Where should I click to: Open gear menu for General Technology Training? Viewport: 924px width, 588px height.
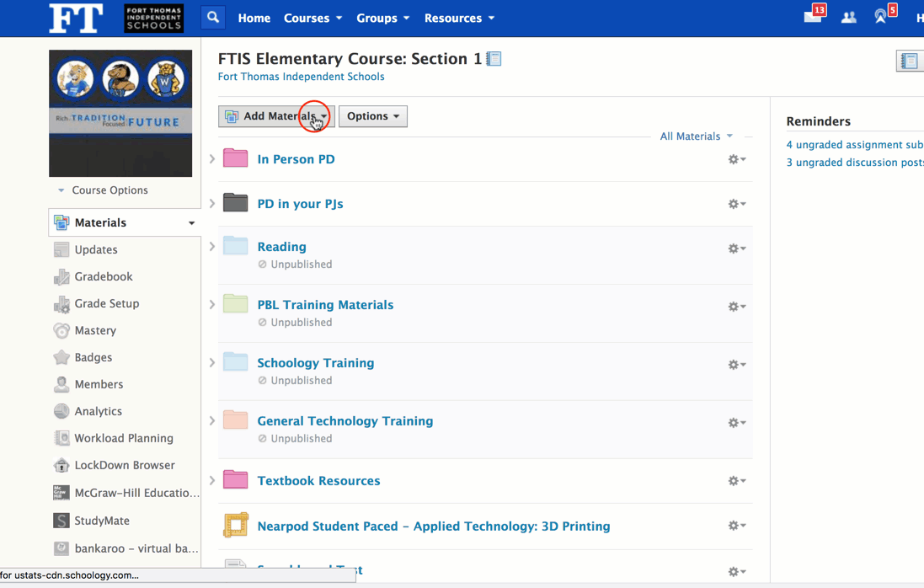(737, 422)
